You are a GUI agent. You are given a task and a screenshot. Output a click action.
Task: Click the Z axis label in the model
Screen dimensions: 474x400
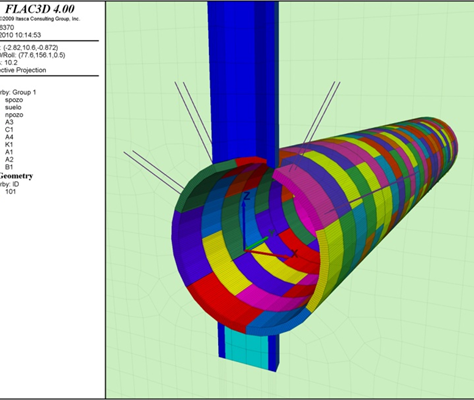point(246,196)
